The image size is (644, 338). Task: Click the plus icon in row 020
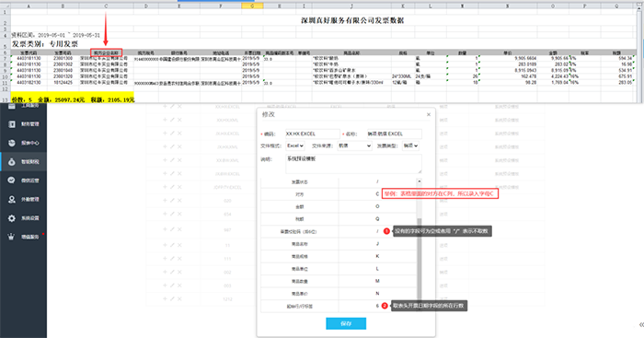(165, 200)
